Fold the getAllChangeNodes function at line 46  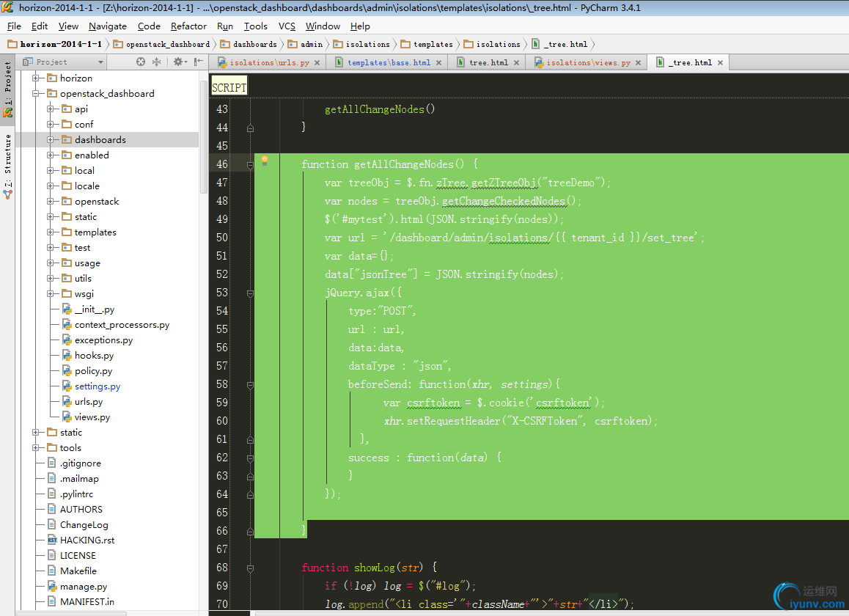[250, 165]
